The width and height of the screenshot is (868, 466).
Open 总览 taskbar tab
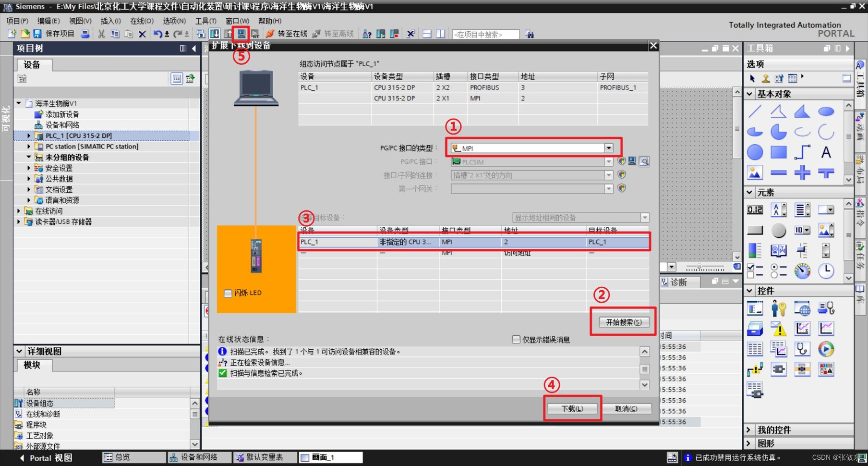pos(133,457)
